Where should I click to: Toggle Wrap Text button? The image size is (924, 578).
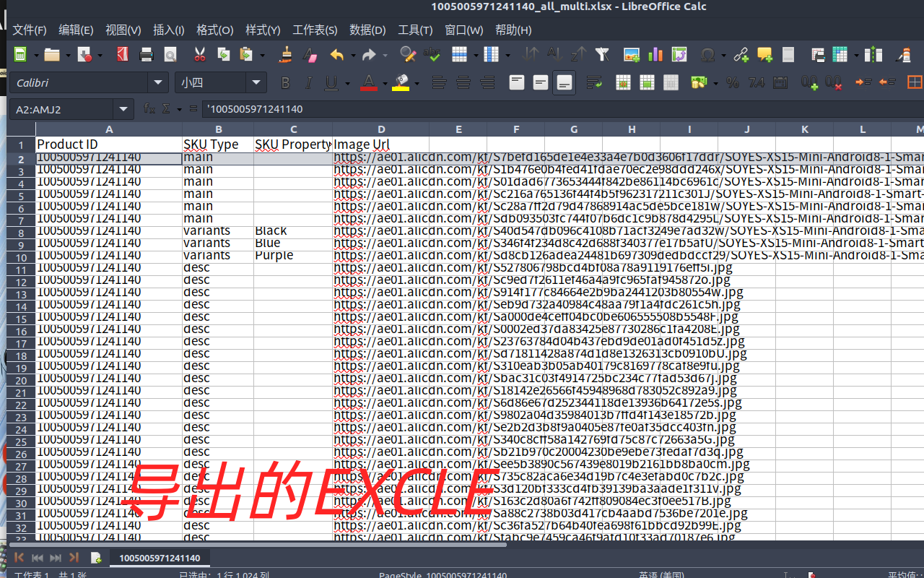click(595, 83)
